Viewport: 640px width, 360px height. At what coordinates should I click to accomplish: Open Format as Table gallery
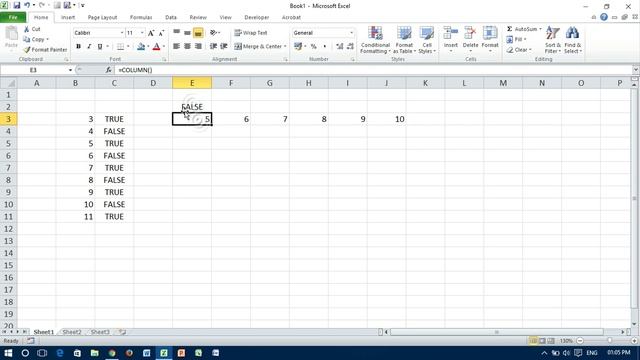[404, 40]
